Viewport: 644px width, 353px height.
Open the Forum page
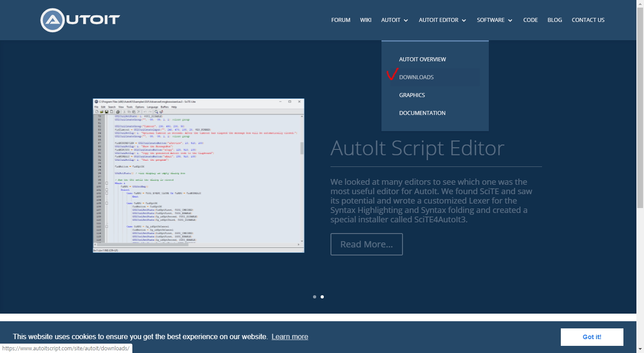[341, 20]
